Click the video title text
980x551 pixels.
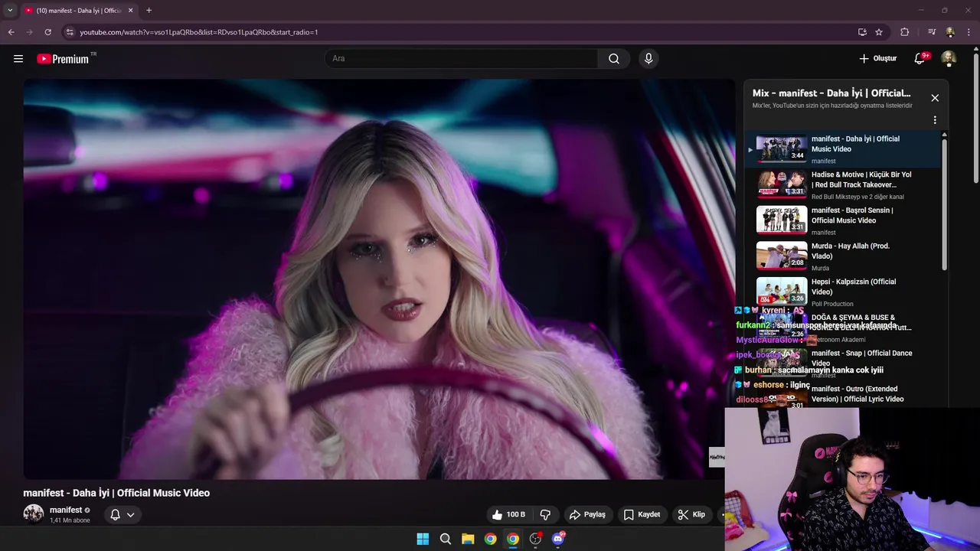point(116,493)
